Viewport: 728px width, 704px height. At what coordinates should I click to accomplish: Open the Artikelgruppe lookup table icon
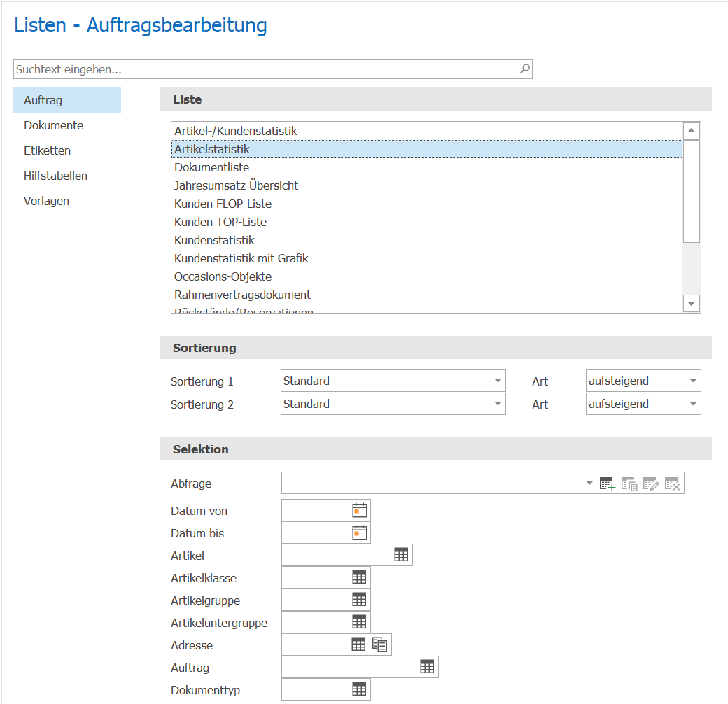(x=359, y=600)
